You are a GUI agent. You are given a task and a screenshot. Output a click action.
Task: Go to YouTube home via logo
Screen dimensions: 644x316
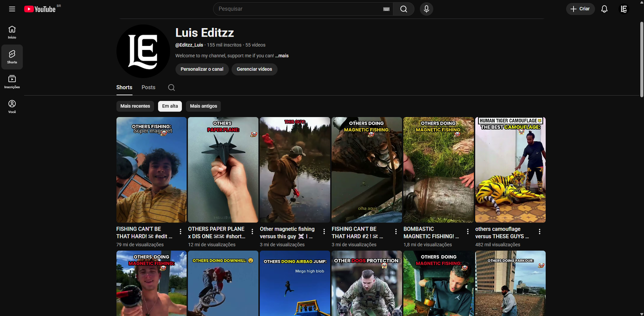(40, 9)
